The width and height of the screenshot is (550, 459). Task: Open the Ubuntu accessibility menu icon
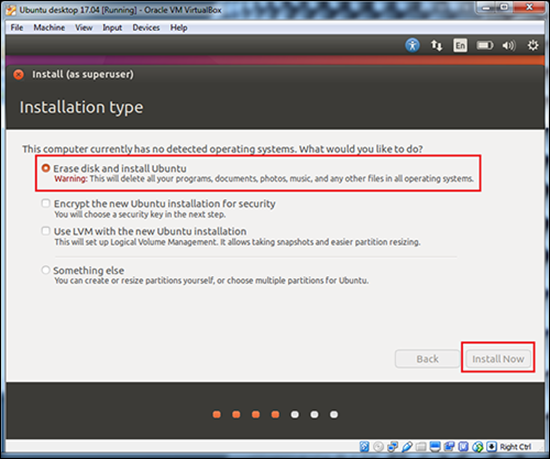(x=412, y=45)
